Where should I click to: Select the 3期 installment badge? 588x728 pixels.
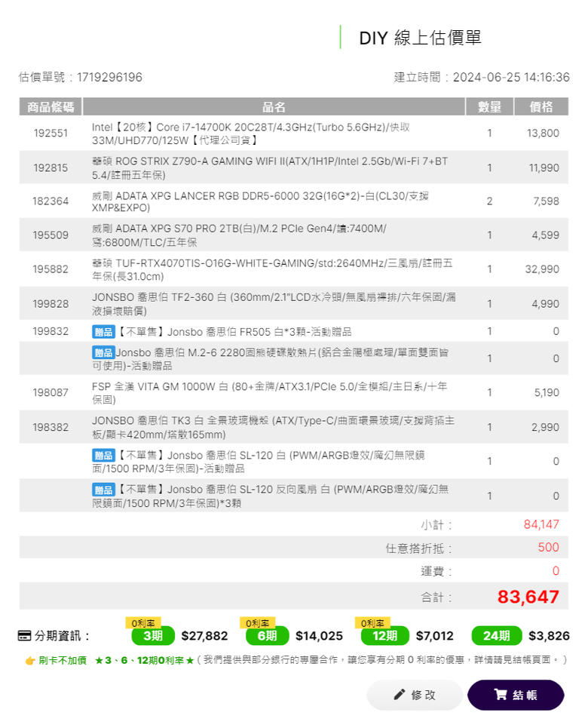(153, 635)
